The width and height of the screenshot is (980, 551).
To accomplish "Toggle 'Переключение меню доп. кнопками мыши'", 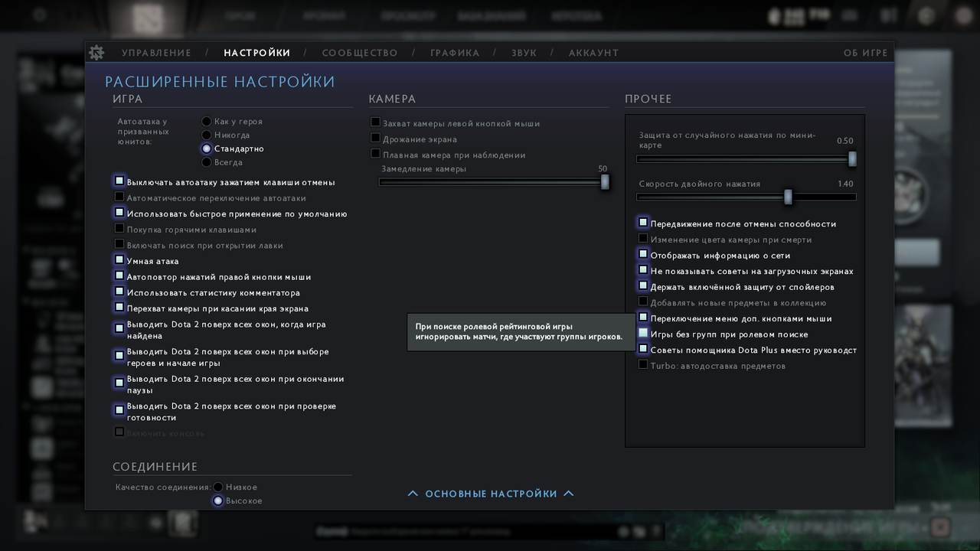I will click(x=643, y=317).
